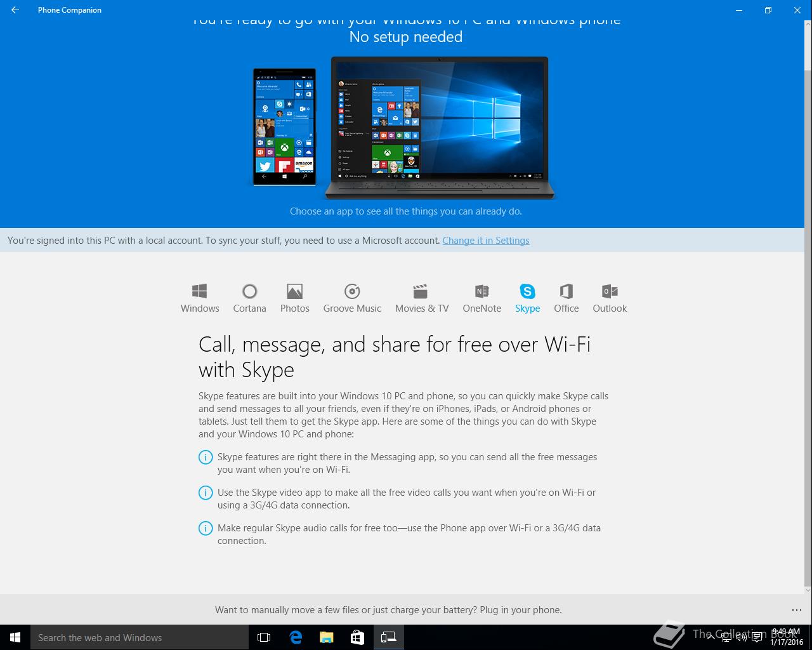Viewport: 812px width, 650px height.
Task: Click 'Want to manually move a few files' text
Action: (x=388, y=610)
